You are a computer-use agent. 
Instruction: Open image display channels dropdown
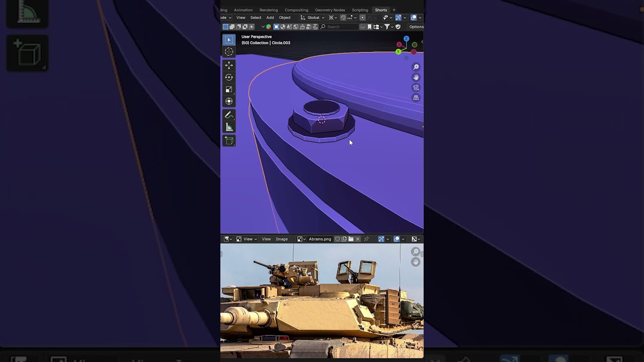pyautogui.click(x=416, y=239)
